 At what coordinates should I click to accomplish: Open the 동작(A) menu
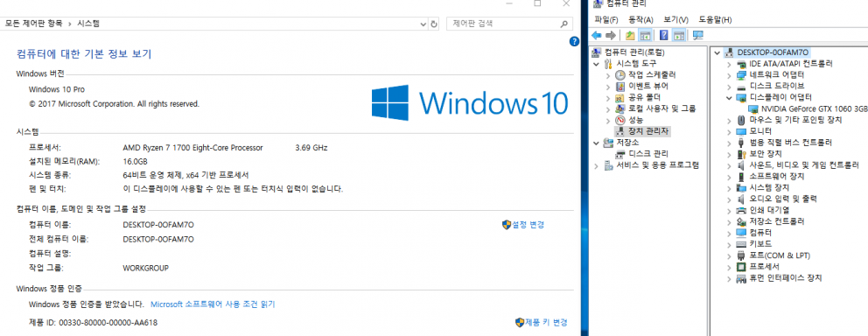point(640,20)
